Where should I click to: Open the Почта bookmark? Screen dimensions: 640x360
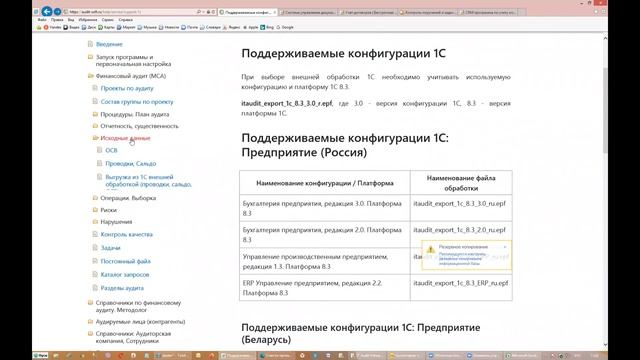coord(189,27)
